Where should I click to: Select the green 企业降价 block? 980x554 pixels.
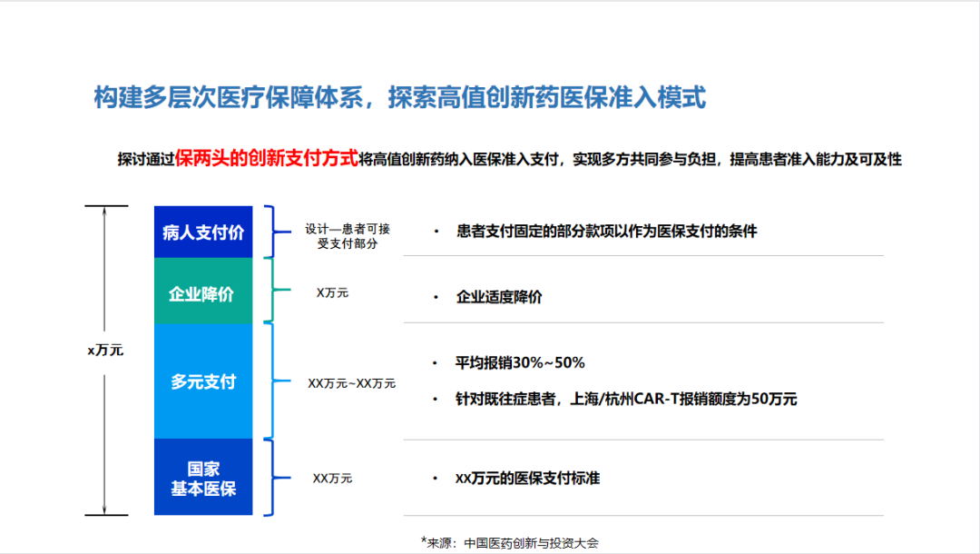point(203,292)
